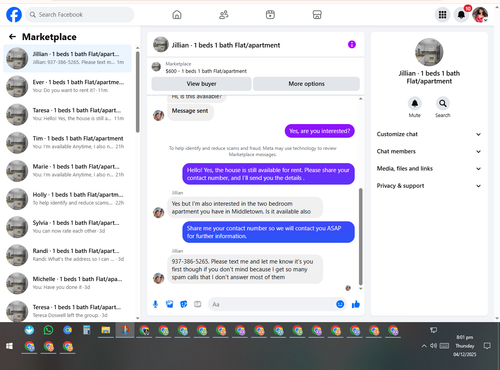
Task: Open Michelle conversation in chat list
Action: (x=67, y=283)
